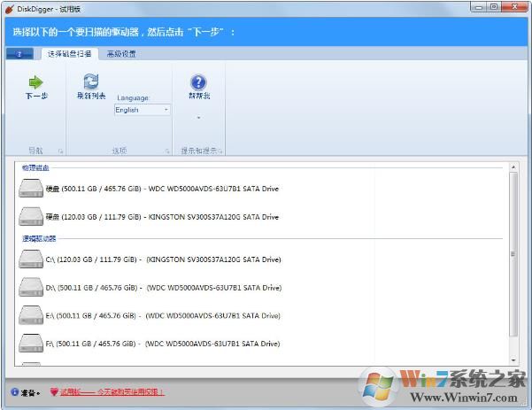Click the ready status info icon
Image resolution: width=532 pixels, height=410 pixels.
pos(15,391)
